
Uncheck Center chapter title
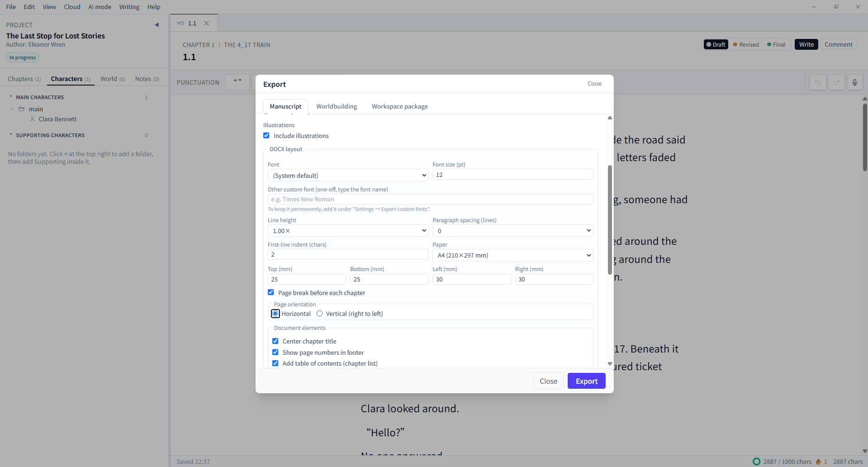(x=275, y=341)
